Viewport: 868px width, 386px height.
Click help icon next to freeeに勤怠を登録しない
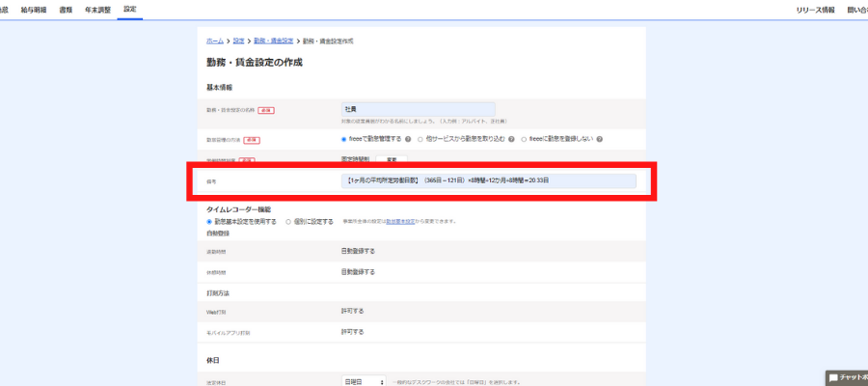point(599,139)
